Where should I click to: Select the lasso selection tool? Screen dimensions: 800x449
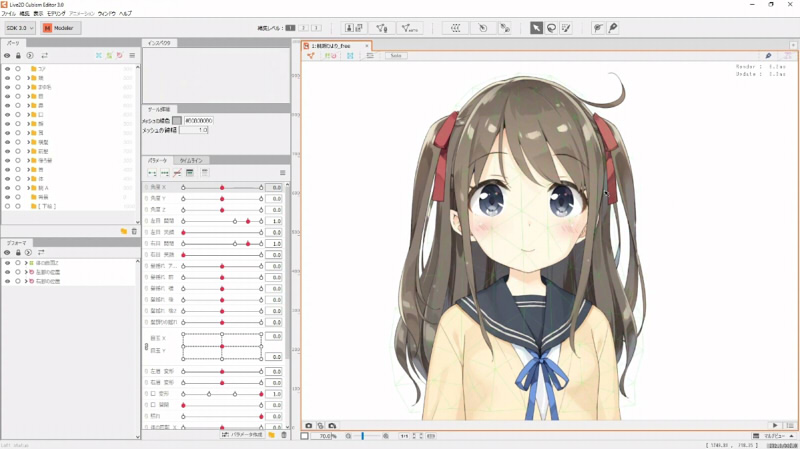551,28
